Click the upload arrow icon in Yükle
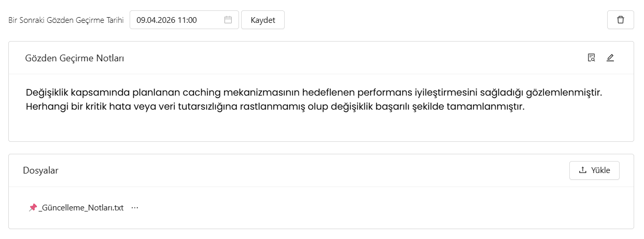This screenshot has height=239, width=644. click(583, 170)
